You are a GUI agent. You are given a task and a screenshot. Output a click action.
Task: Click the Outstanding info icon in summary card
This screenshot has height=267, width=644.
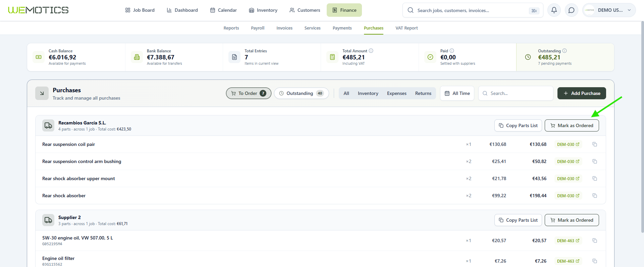[x=565, y=51]
